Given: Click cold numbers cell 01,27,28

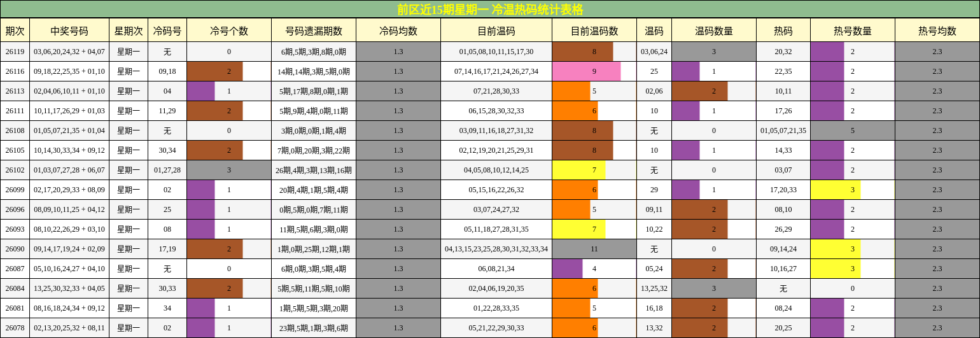Looking at the screenshot, I should (167, 170).
